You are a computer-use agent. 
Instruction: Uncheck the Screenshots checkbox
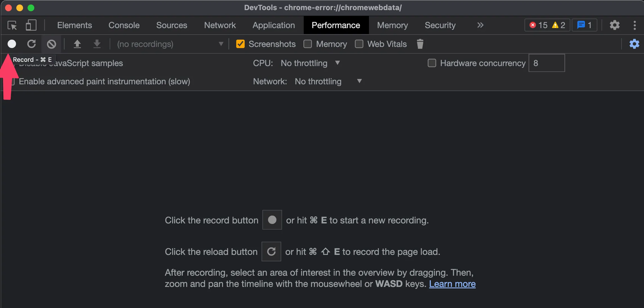240,44
